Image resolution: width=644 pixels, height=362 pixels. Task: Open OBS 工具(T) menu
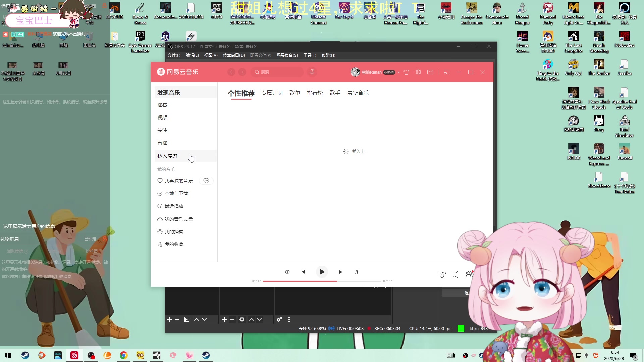(x=310, y=55)
